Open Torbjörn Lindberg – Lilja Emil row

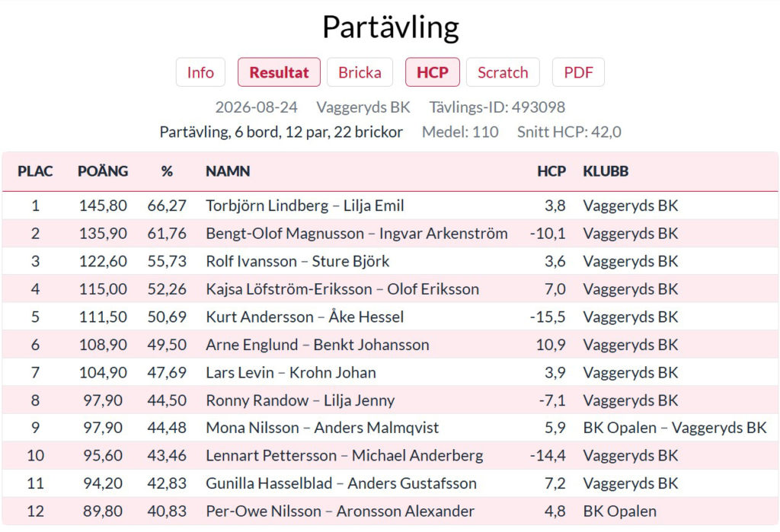[x=390, y=205]
